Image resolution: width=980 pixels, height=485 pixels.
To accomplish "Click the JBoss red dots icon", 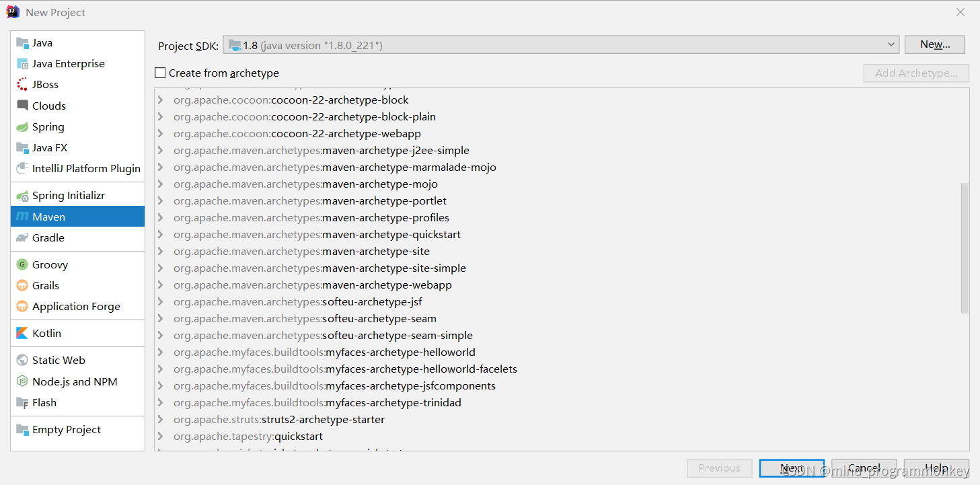I will click(x=22, y=85).
